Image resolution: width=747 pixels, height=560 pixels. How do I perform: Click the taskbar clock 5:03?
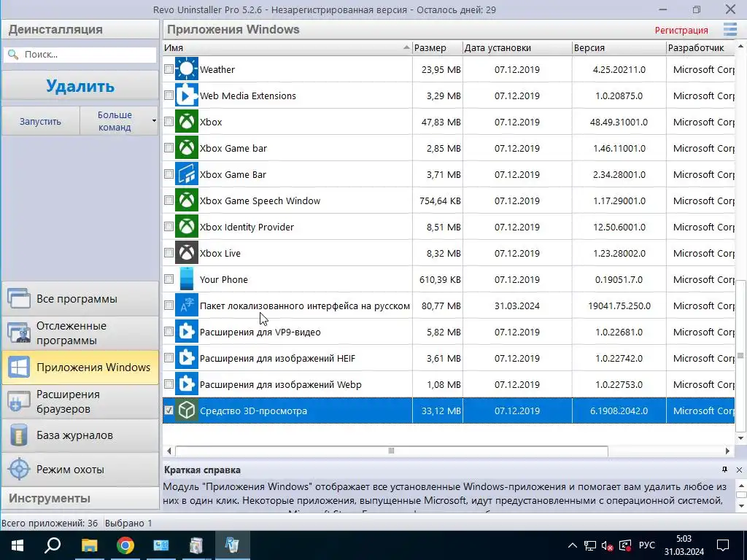click(x=684, y=539)
